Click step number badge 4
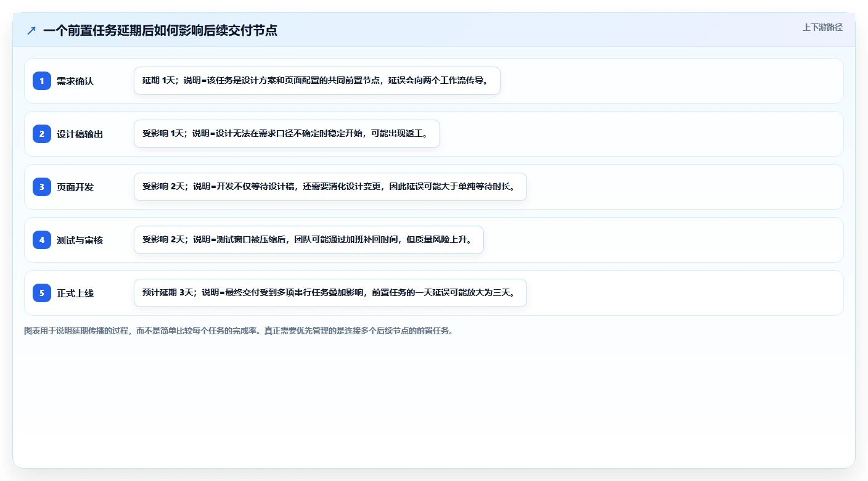This screenshot has width=868, height=481. coord(42,240)
